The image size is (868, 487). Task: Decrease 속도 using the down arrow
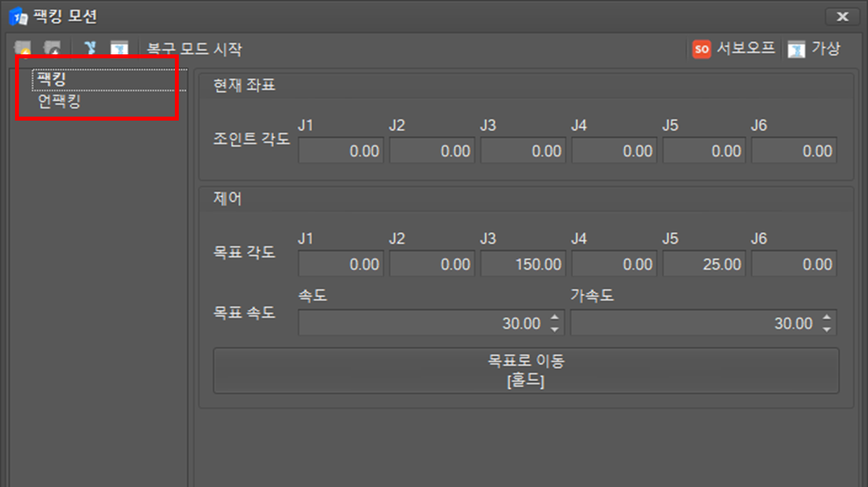(555, 328)
